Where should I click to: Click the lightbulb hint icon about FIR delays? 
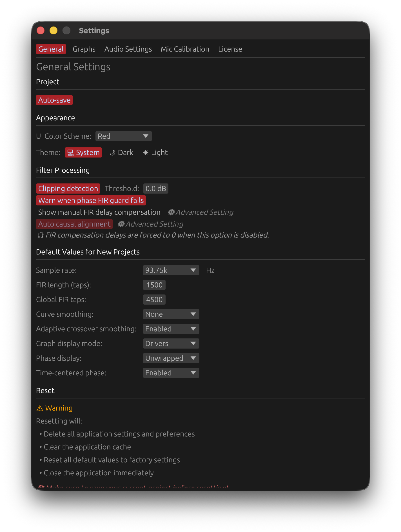tap(41, 235)
